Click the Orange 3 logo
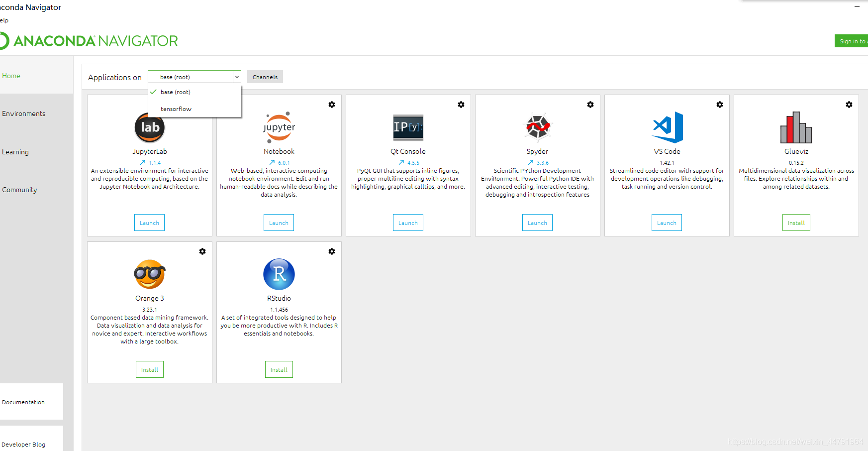Viewport: 868px width, 451px height. coord(150,274)
